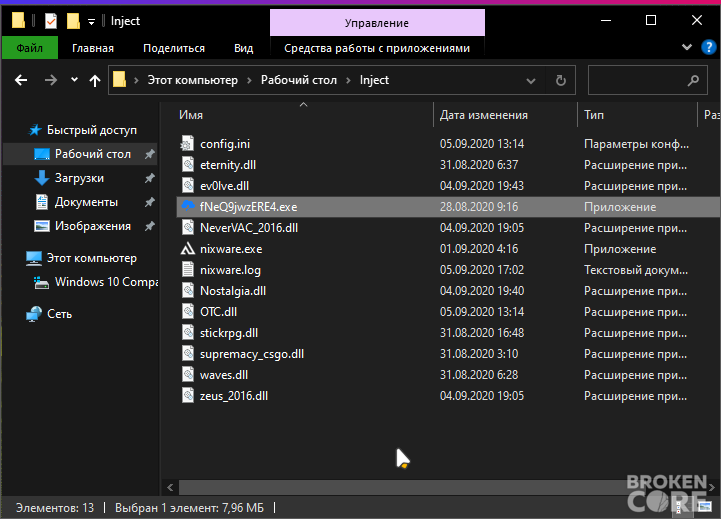The height and width of the screenshot is (519, 721).
Task: Click the nixware.exe triangle logo icon
Action: (x=188, y=249)
